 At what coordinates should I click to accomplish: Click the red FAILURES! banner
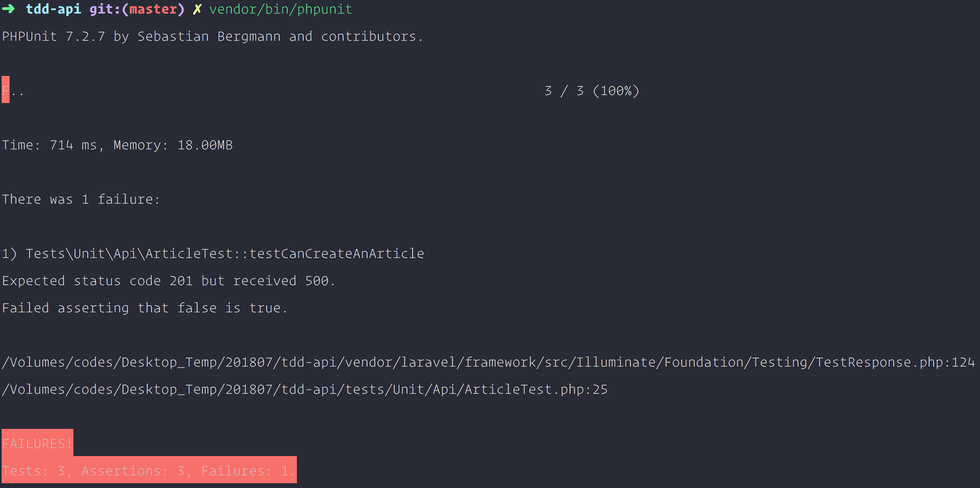pyautogui.click(x=37, y=443)
